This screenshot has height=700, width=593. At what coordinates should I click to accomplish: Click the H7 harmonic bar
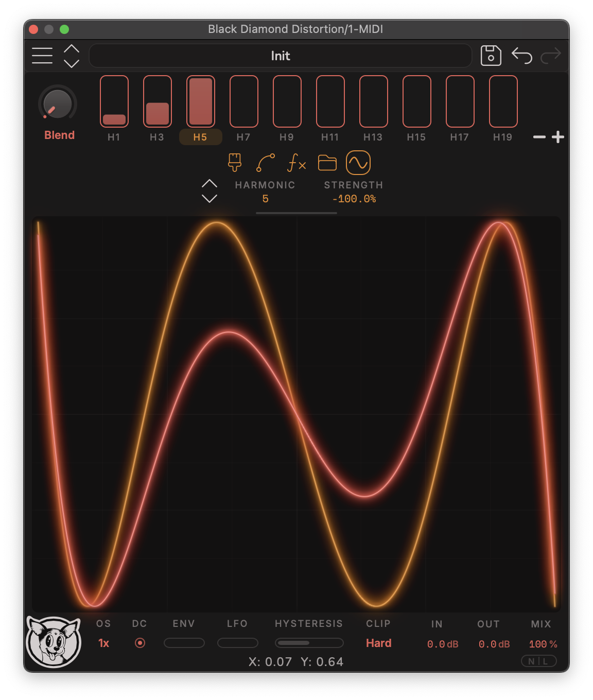pos(244,101)
